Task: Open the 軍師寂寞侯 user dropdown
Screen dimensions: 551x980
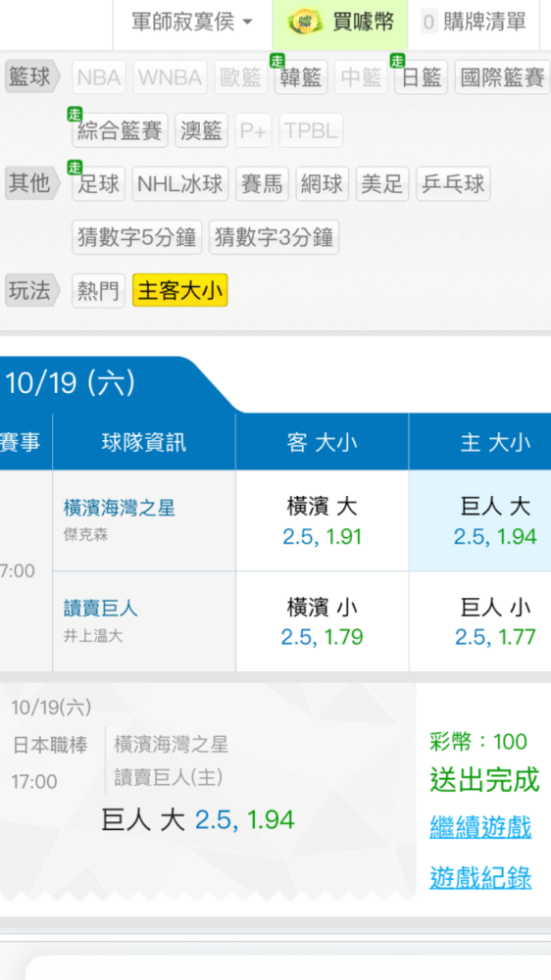Action: click(192, 24)
